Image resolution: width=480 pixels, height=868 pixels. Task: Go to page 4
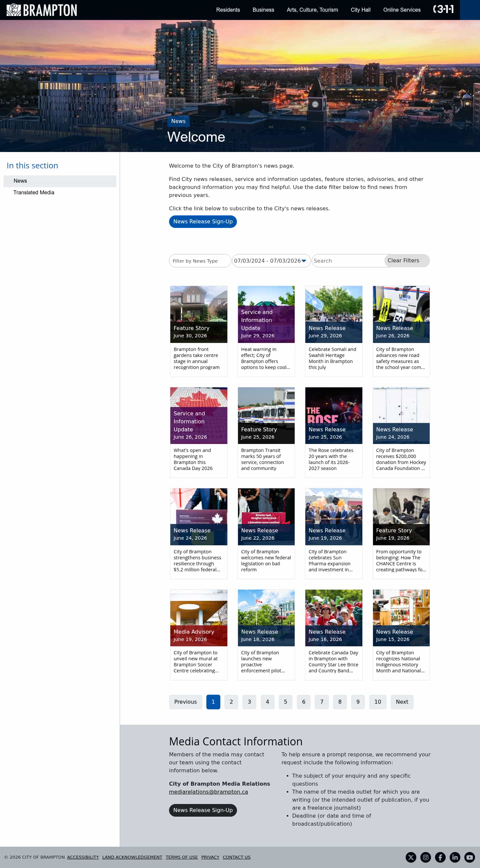pyautogui.click(x=267, y=702)
